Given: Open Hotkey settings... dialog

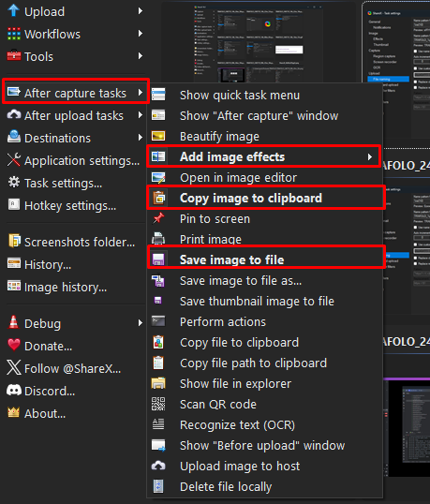Looking at the screenshot, I should (x=75, y=205).
